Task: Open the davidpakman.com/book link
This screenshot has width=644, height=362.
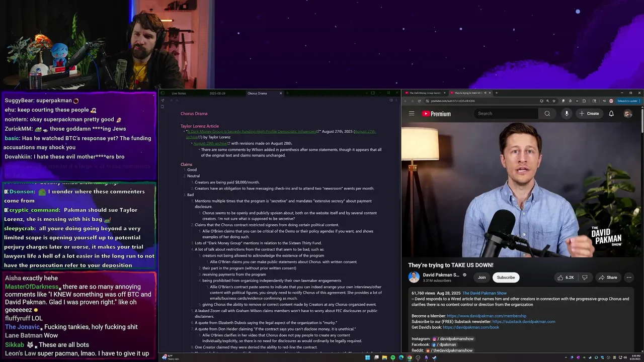Action: point(471,327)
